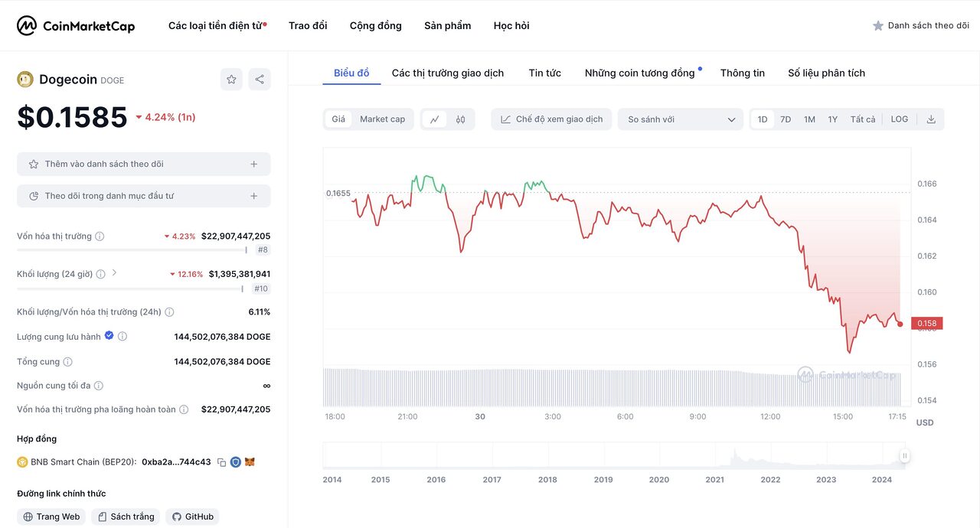
Task: Click the Tổng cung value 144,502,076,384 DOGE
Action: coord(222,362)
